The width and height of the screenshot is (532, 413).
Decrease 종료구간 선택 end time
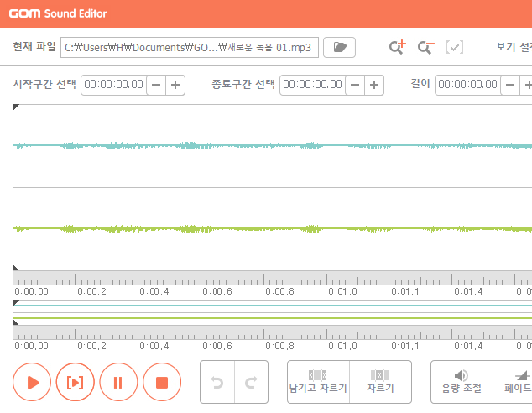(355, 85)
